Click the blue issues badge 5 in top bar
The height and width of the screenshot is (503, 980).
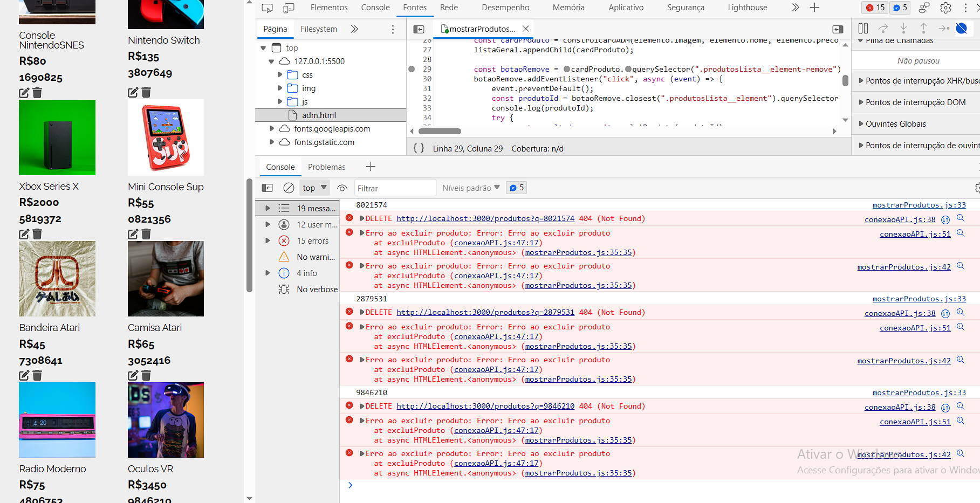point(900,8)
